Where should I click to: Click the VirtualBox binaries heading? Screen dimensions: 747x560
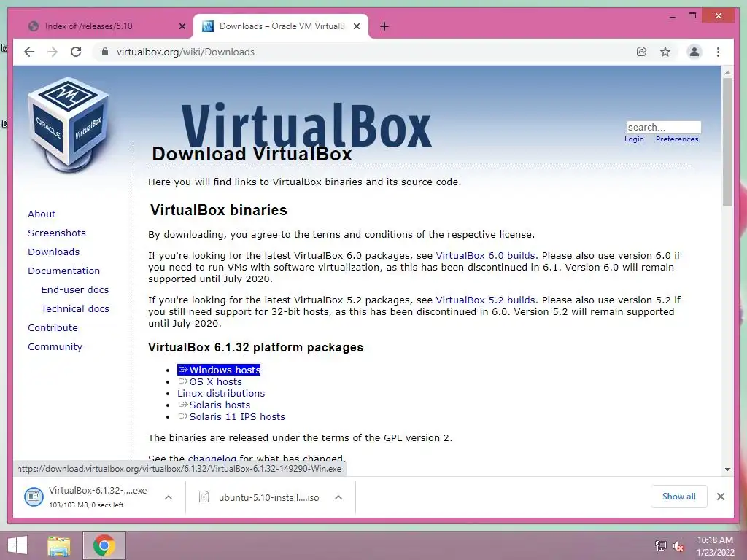(x=219, y=210)
